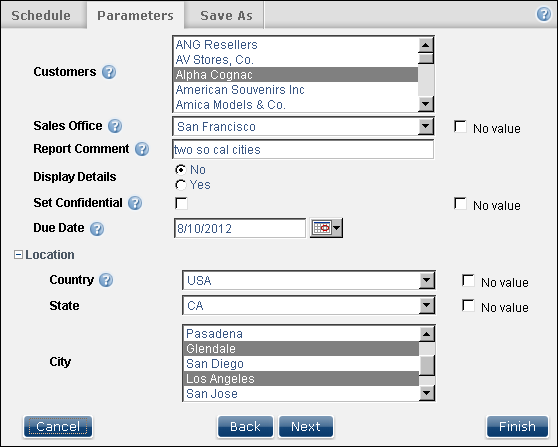Screen dimensions: 558x447
Task: Select Yes for Display Details
Action: point(180,185)
